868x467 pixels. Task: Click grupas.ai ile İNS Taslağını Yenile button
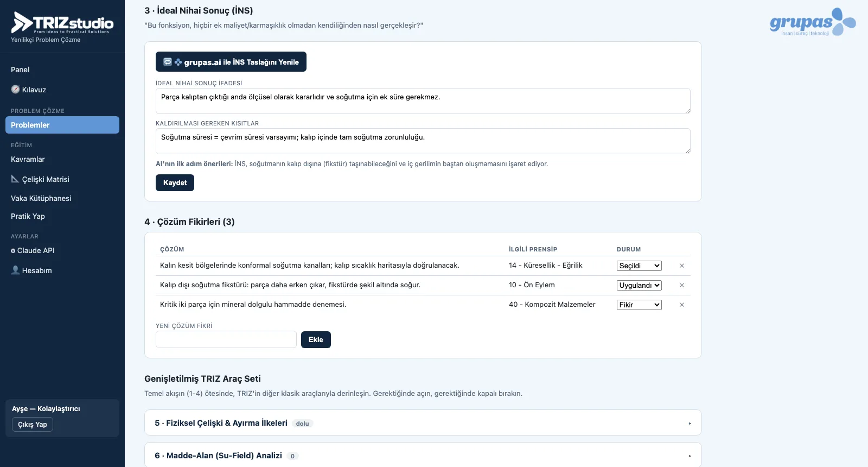tap(231, 62)
